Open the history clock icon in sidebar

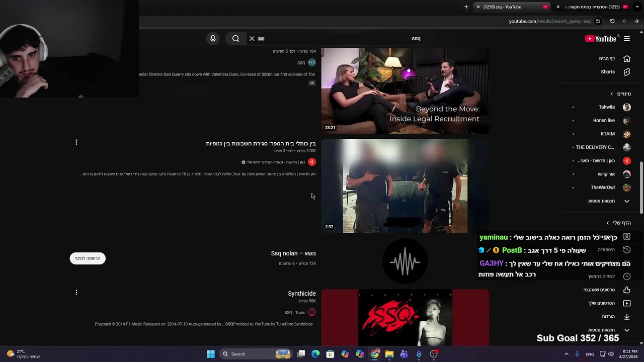627,250
